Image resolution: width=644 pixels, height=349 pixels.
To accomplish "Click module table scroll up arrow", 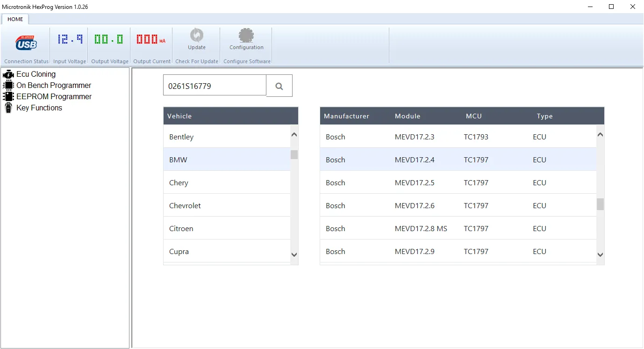I will click(601, 135).
